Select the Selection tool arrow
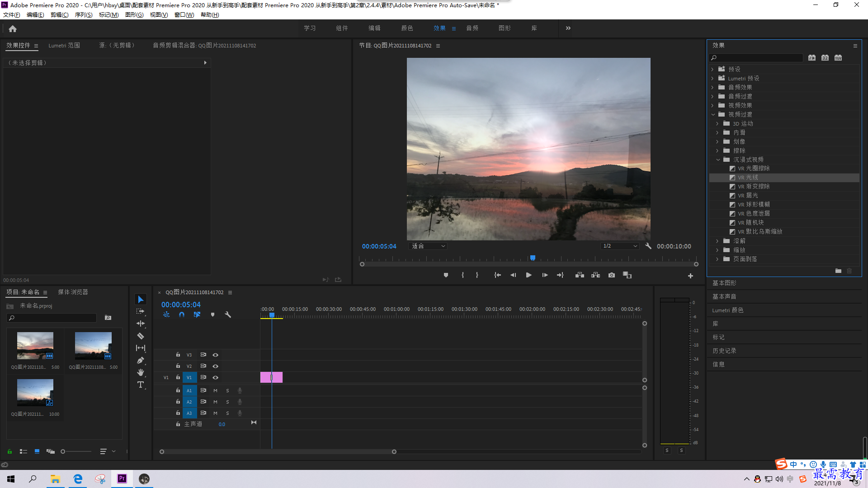Screen dimensions: 868x488 point(141,300)
